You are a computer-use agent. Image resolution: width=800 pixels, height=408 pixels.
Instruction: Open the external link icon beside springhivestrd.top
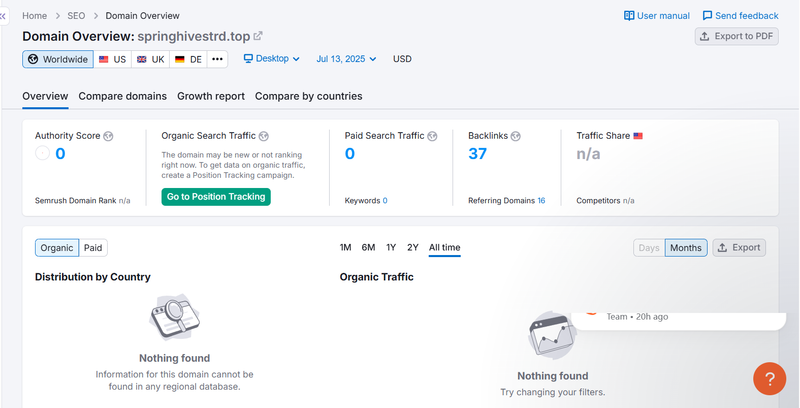pos(258,36)
